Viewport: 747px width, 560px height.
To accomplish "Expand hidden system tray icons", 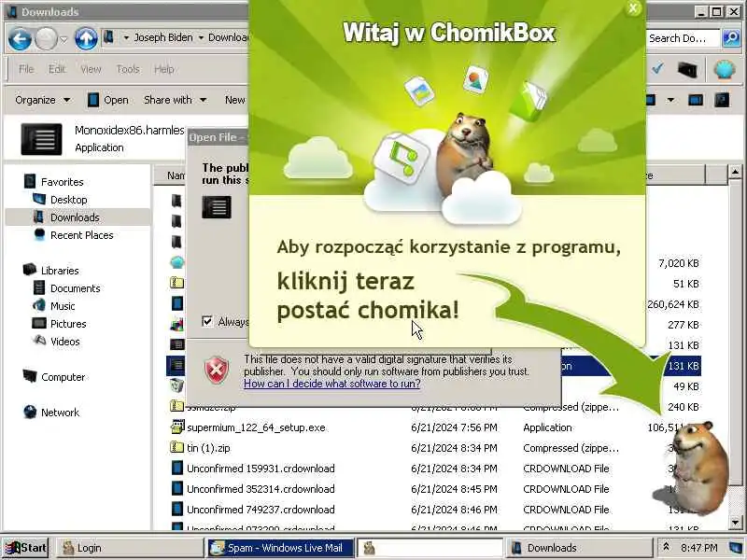I will (x=666, y=547).
